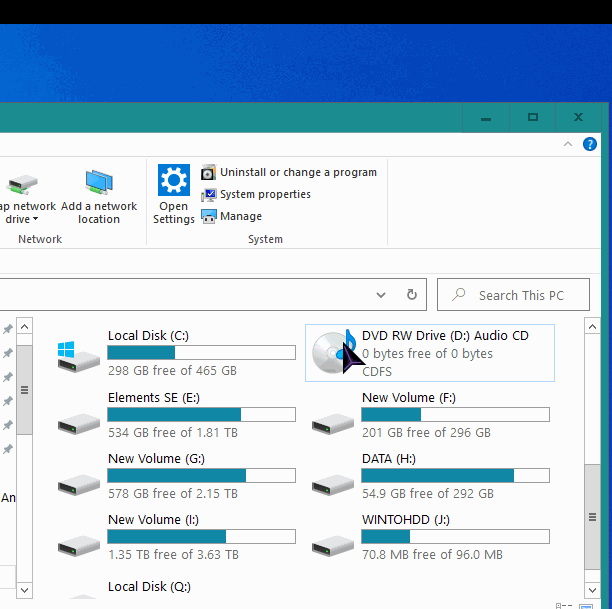This screenshot has width=612, height=609.
Task: Select the WINTOHDD (J:) drive label
Action: tap(405, 520)
